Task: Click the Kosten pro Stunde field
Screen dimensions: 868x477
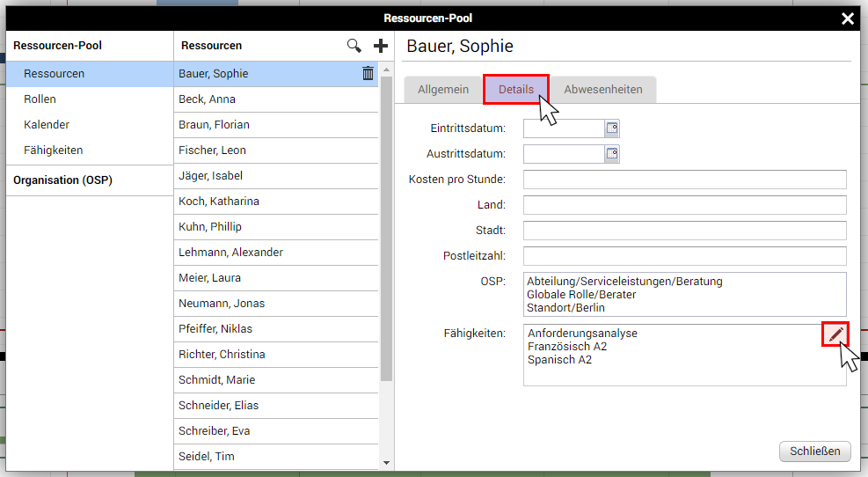Action: point(684,180)
